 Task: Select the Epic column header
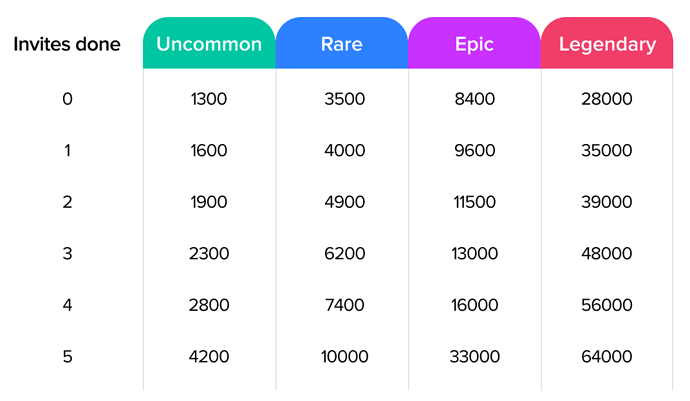click(474, 43)
